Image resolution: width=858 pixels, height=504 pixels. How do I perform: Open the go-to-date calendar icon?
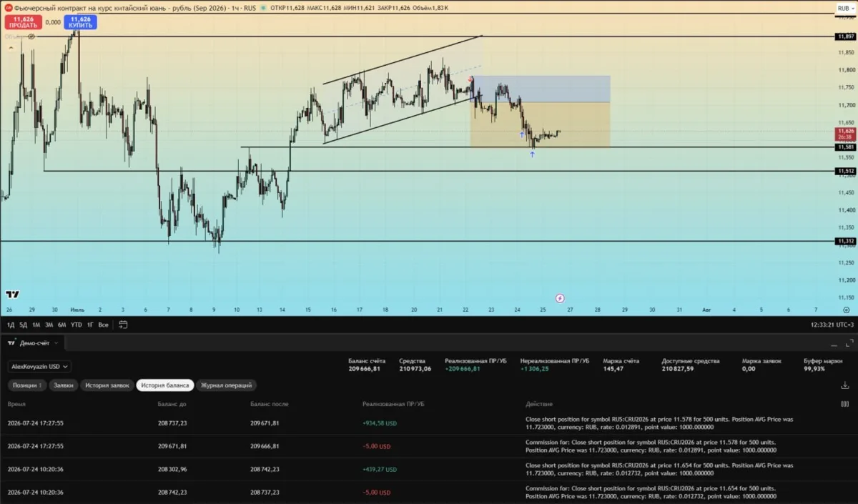coord(123,325)
